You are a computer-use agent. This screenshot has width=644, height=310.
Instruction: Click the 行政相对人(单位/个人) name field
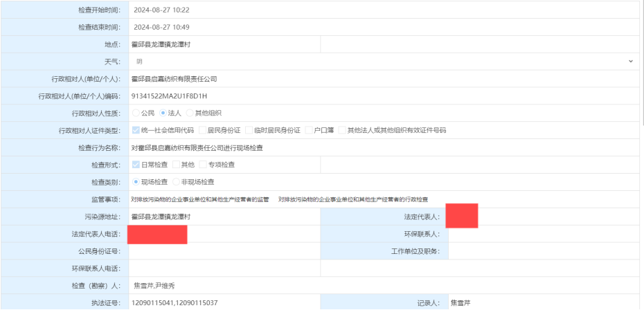pos(384,79)
